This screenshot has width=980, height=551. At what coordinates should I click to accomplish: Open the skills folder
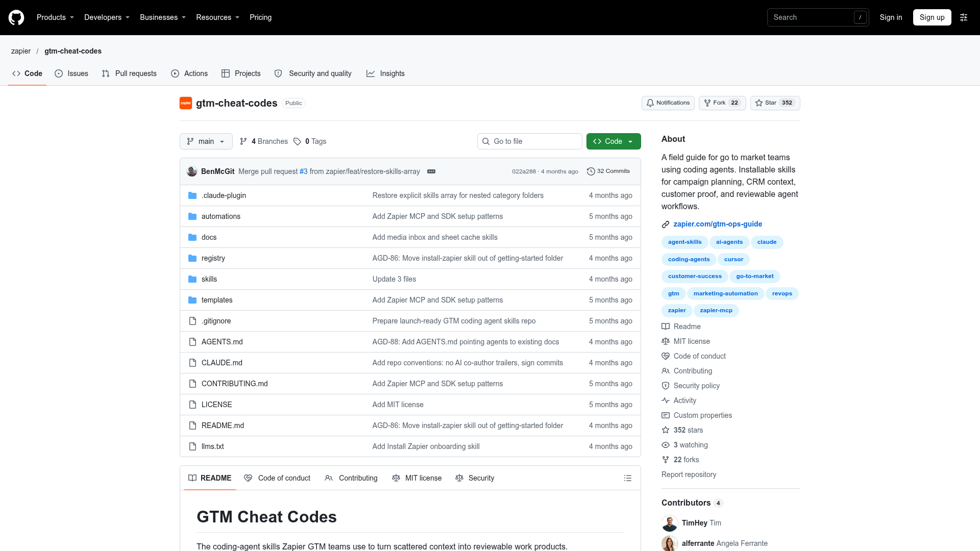coord(209,279)
